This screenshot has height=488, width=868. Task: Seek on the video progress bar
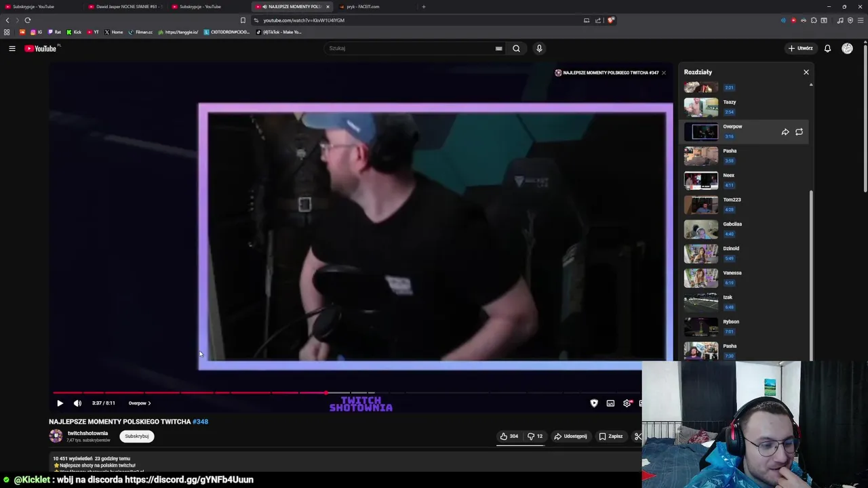point(347,392)
